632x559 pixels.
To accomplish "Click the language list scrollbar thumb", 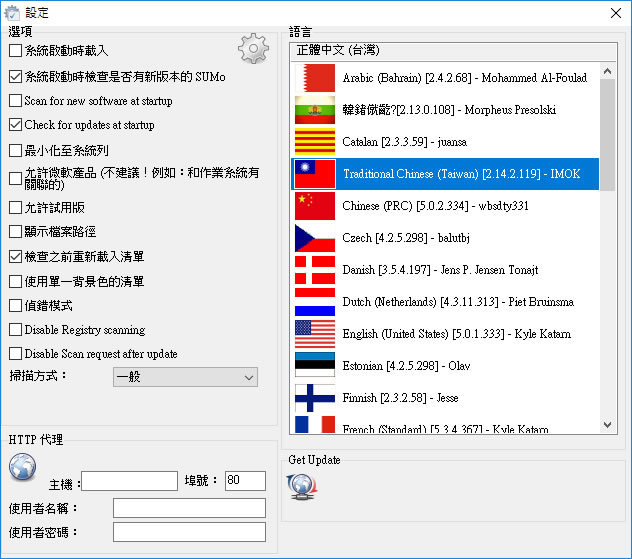I will tap(607, 135).
